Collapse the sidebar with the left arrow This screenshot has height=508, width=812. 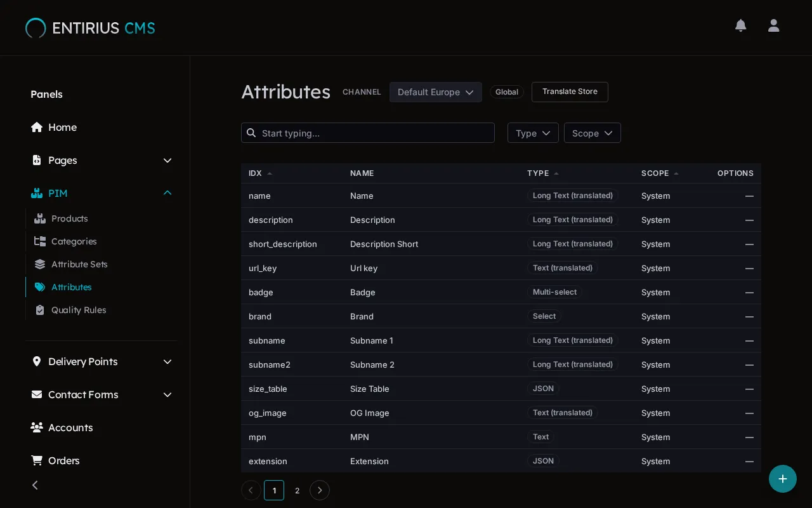pos(35,485)
